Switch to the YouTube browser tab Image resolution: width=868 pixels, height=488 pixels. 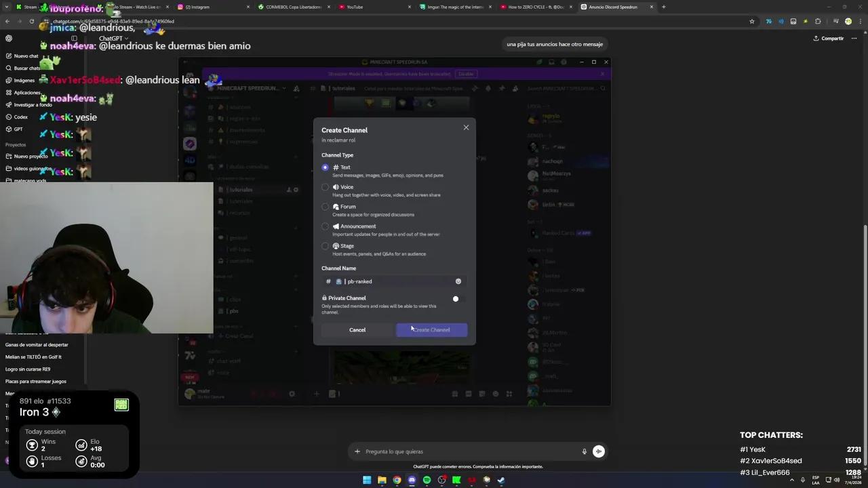[375, 7]
